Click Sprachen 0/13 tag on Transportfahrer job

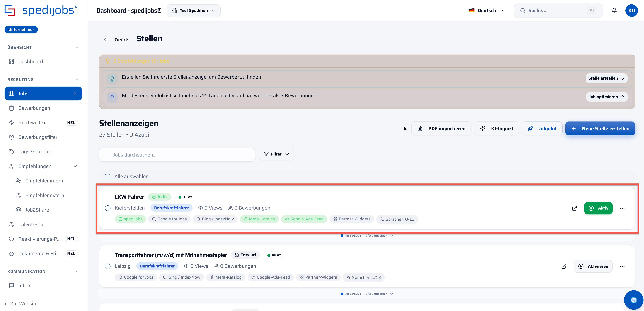[363, 277]
